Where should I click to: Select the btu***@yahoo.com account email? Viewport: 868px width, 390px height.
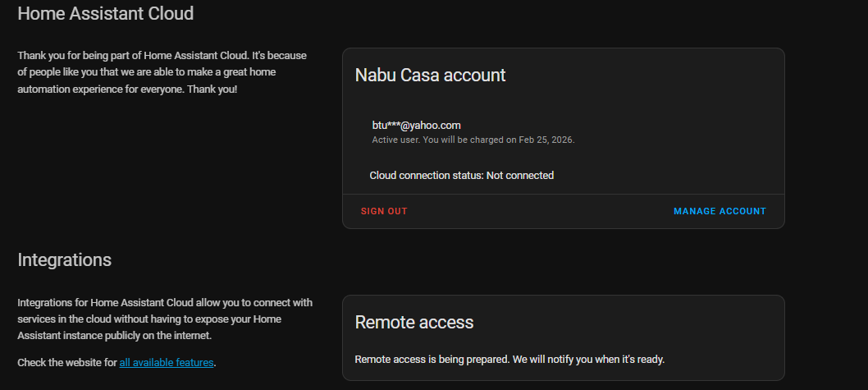[x=416, y=125]
